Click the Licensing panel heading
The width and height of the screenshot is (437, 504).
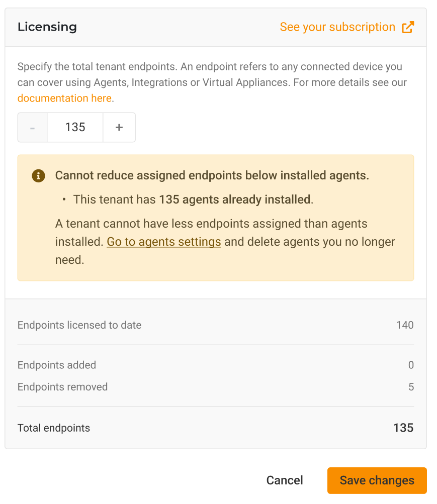[x=47, y=27]
